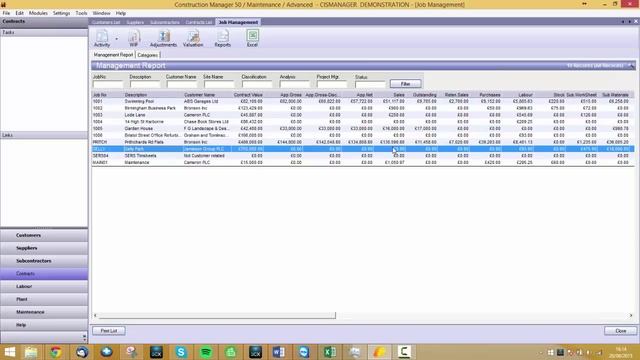Open the Maintenance sidebar section

coord(44,312)
